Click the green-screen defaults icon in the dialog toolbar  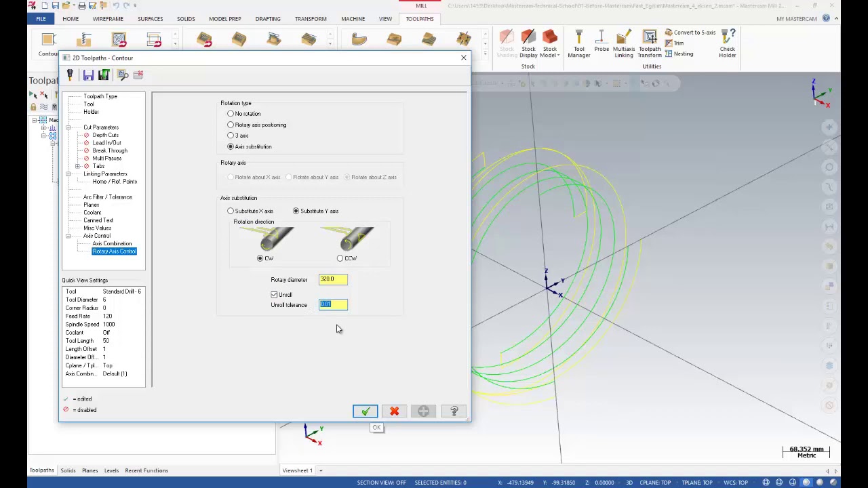[104, 75]
